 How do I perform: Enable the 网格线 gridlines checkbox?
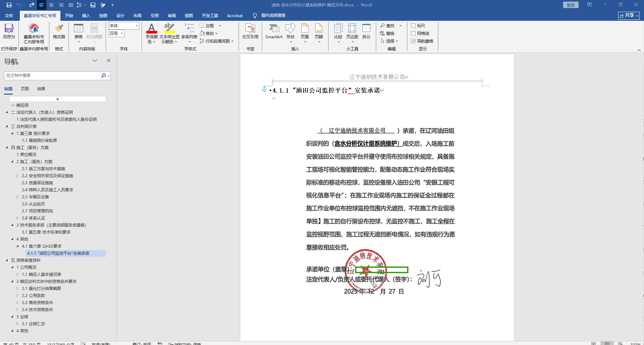[413, 33]
